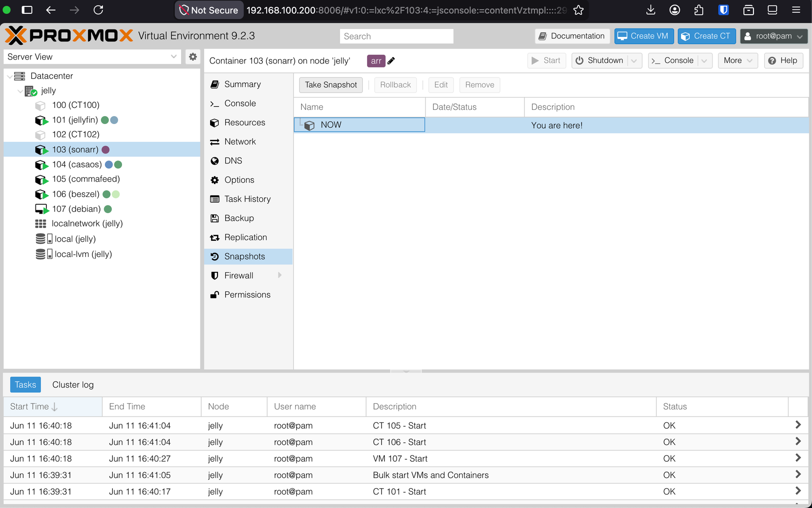Collapse the jelly node tree

click(x=20, y=91)
